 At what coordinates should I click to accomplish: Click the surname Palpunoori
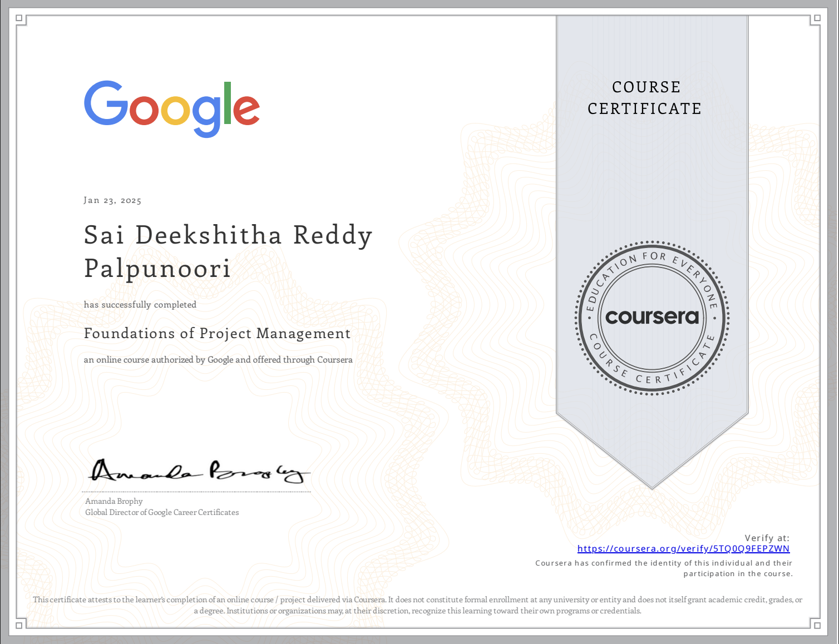click(x=157, y=269)
